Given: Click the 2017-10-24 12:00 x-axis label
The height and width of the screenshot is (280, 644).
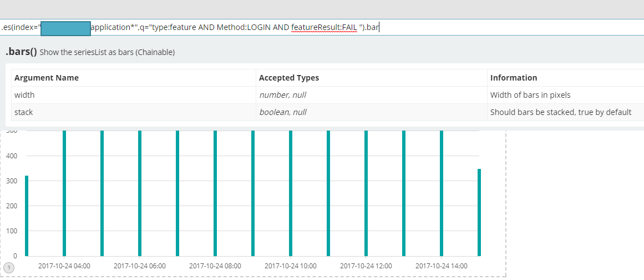Looking at the screenshot, I should pos(366,266).
